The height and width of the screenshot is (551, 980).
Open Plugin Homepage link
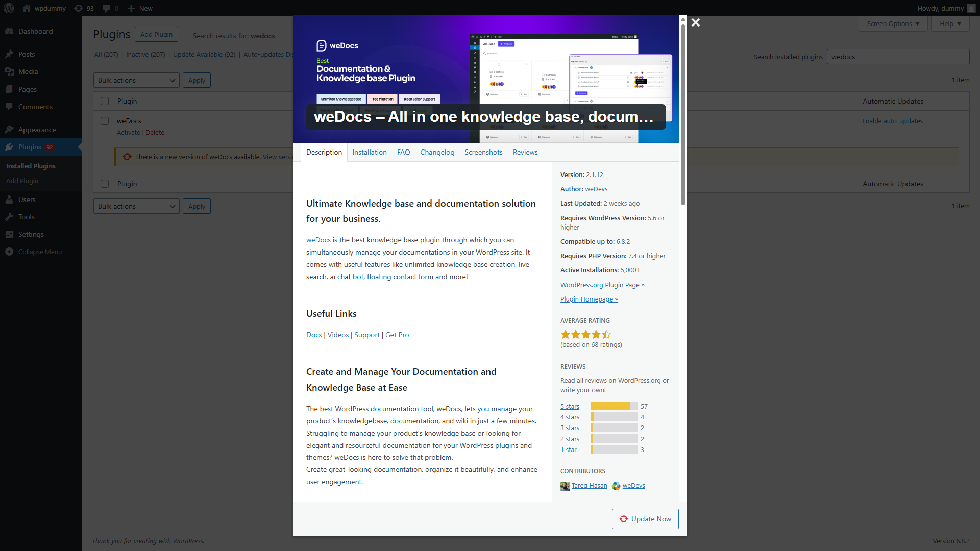coord(589,299)
